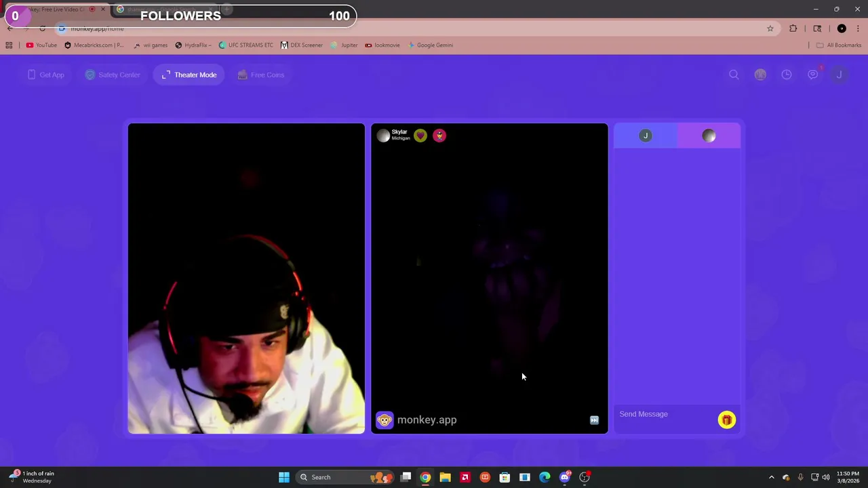Image resolution: width=868 pixels, height=488 pixels.
Task: Select the partner avatar chat tab
Action: pyautogui.click(x=709, y=136)
